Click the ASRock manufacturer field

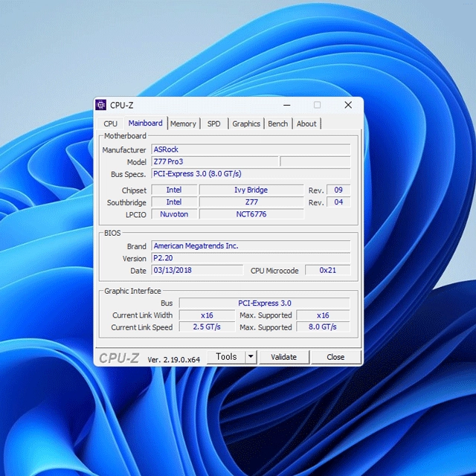pyautogui.click(x=251, y=149)
